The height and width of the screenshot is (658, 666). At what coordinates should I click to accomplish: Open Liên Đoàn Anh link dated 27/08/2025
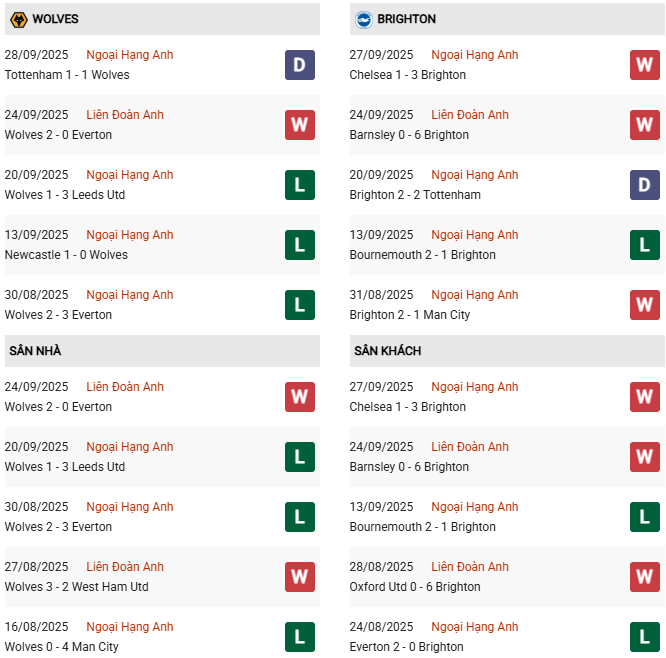tap(125, 567)
